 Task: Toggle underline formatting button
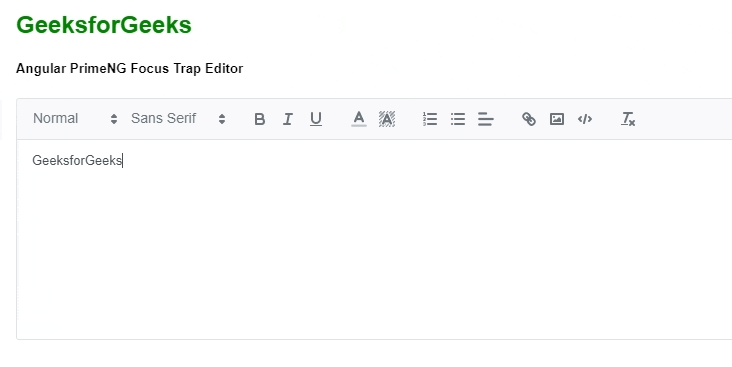click(x=316, y=119)
